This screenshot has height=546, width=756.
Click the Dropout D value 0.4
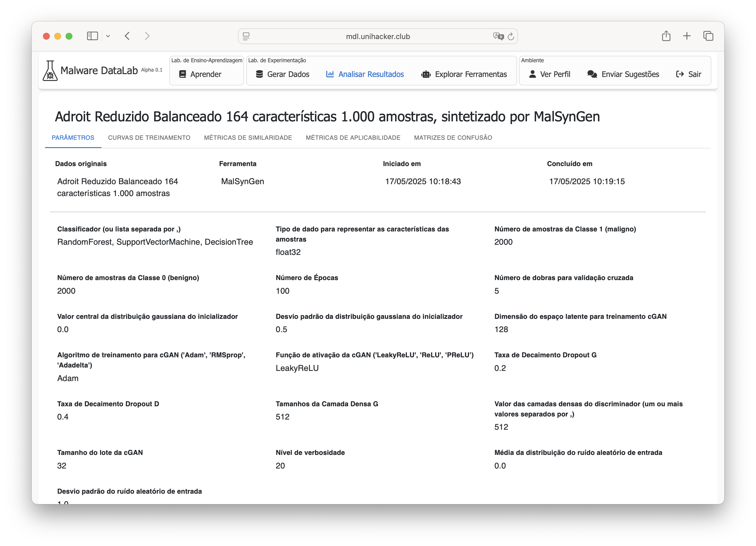pos(63,417)
